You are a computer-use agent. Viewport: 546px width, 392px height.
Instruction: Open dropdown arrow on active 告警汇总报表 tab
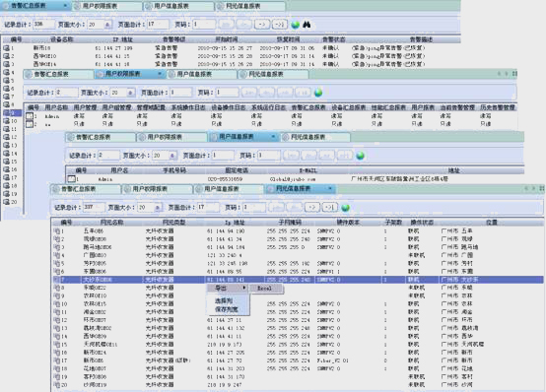click(x=65, y=6)
